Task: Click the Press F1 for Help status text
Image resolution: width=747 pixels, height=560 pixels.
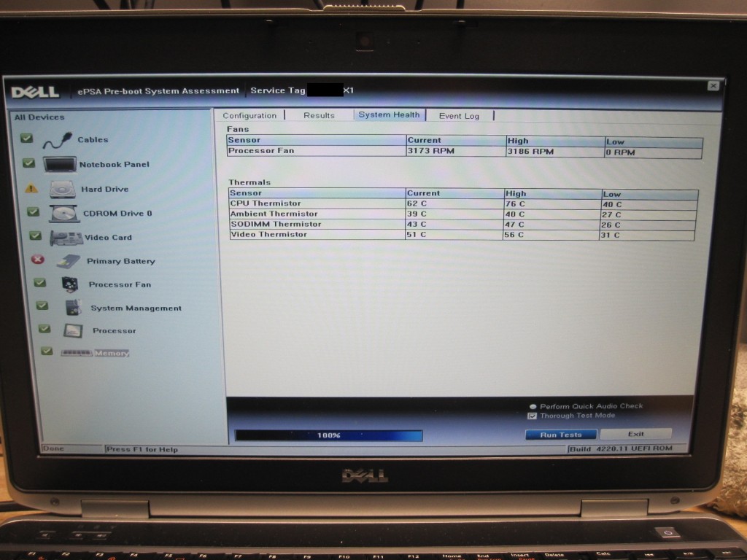Action: pos(142,449)
